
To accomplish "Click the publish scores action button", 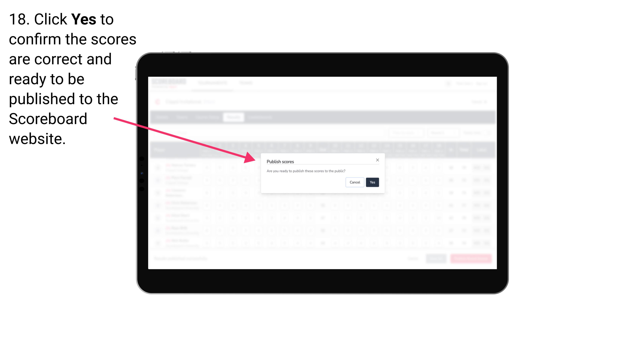I will click(x=372, y=182).
